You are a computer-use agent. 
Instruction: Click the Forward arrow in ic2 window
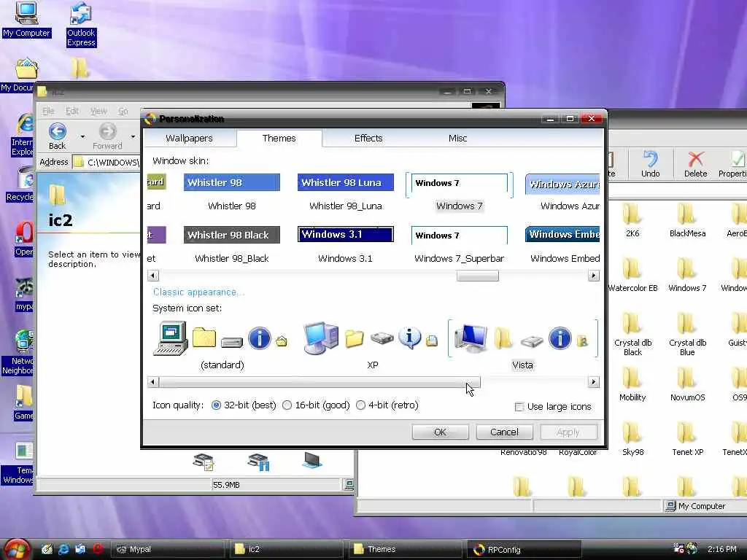(107, 136)
